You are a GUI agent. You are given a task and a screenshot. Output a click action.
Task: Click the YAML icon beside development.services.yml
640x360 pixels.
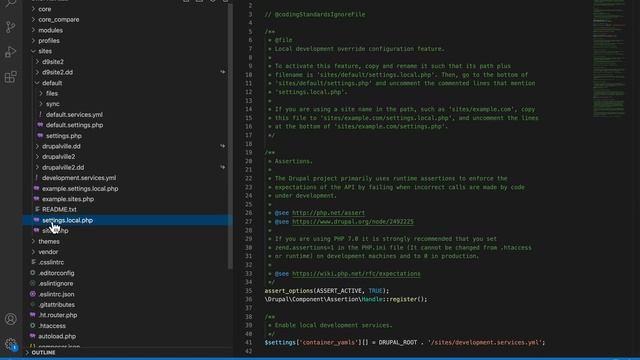pos(36,178)
